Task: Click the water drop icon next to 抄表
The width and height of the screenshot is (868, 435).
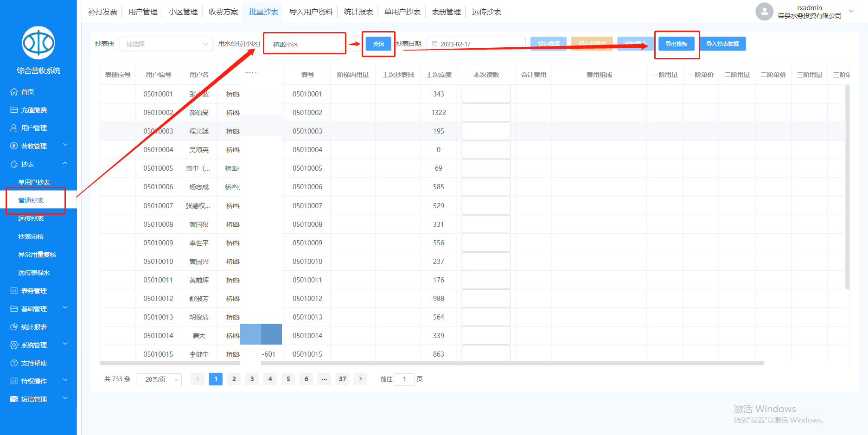Action: 14,164
